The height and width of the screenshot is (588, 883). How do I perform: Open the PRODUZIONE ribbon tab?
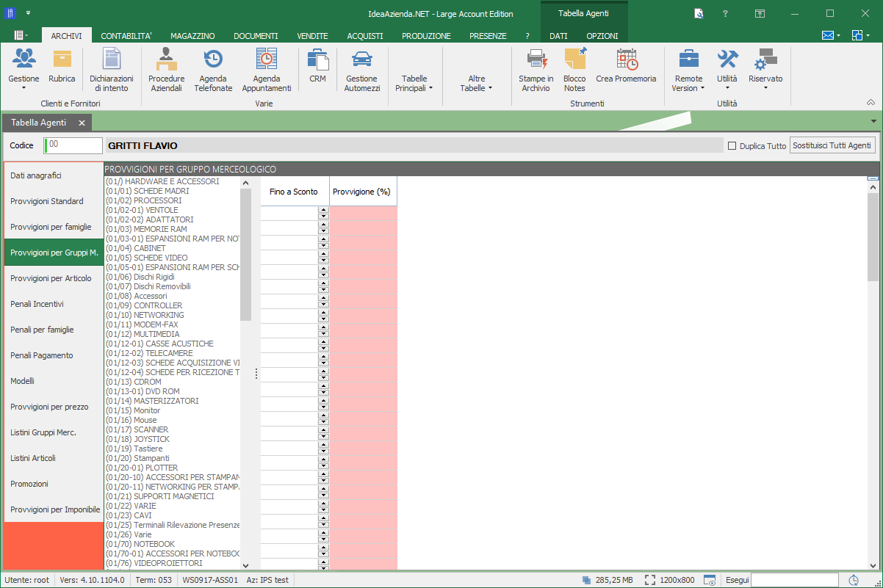(426, 35)
